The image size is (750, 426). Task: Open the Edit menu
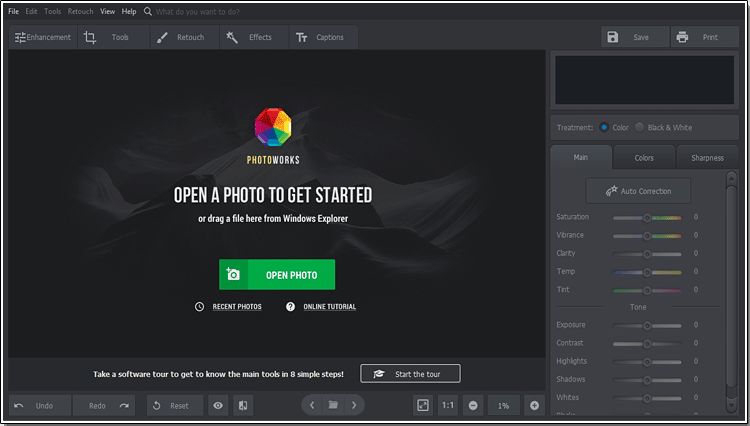pyautogui.click(x=32, y=11)
